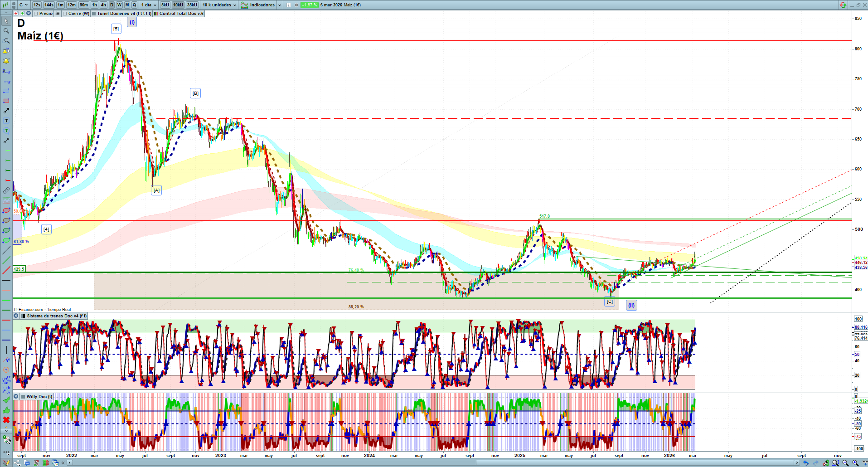This screenshot has height=467, width=868.
Task: Close the Willy Doc indicator panel
Action: pos(16,397)
